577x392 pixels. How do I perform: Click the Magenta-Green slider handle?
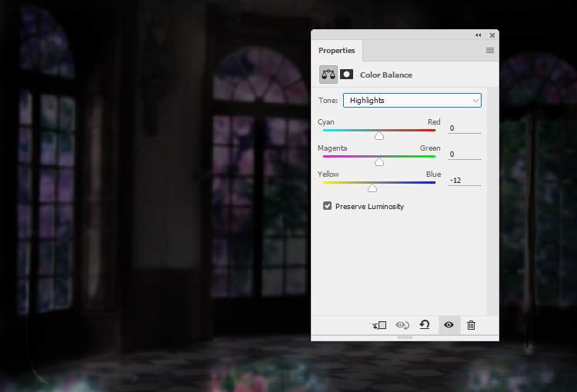(379, 162)
